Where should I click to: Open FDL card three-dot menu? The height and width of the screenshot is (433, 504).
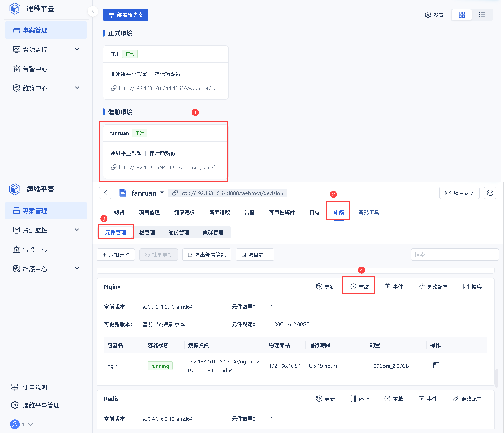pos(217,54)
